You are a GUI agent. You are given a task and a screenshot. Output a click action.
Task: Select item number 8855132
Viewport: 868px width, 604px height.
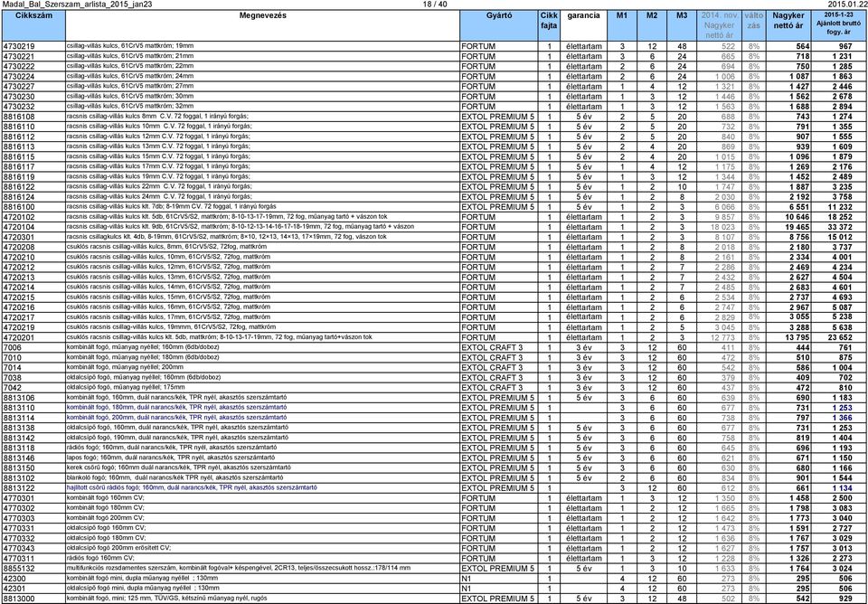coord(19,568)
